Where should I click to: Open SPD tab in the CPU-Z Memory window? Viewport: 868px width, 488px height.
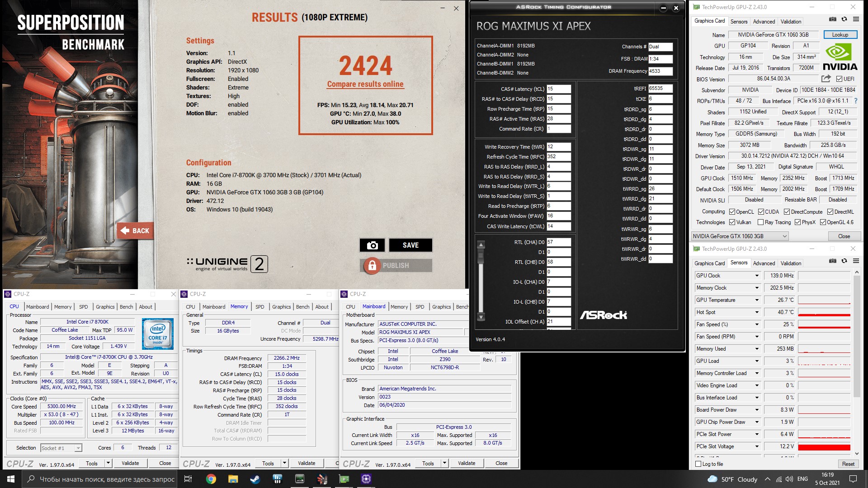tap(259, 307)
